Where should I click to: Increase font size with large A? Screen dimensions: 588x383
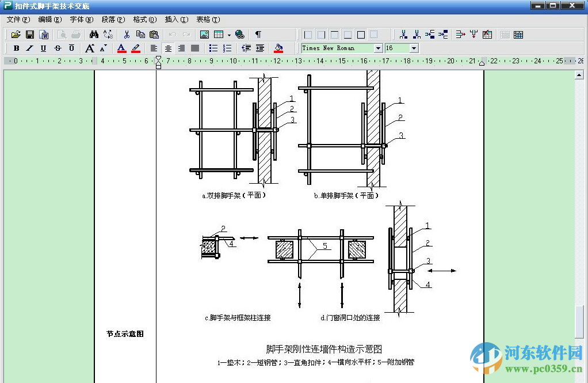coord(90,48)
